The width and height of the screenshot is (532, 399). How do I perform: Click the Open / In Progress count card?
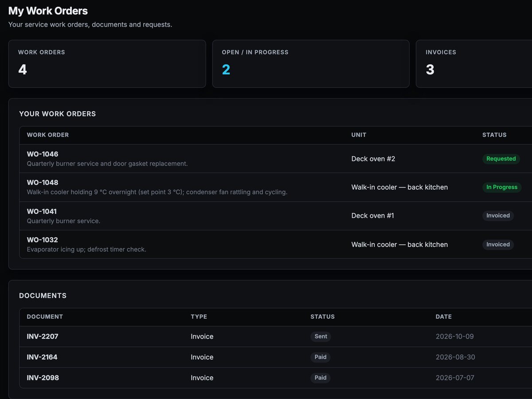311,64
